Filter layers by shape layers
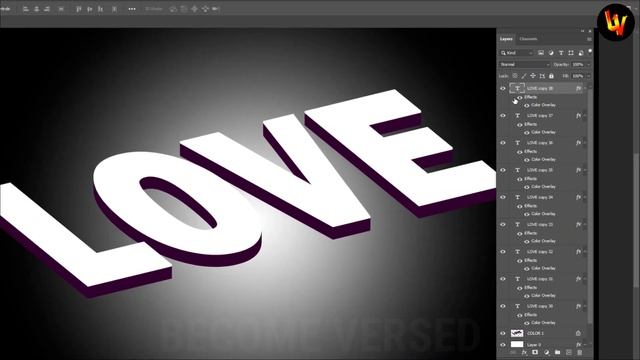Screen dimensions: 640x360 point(571,53)
